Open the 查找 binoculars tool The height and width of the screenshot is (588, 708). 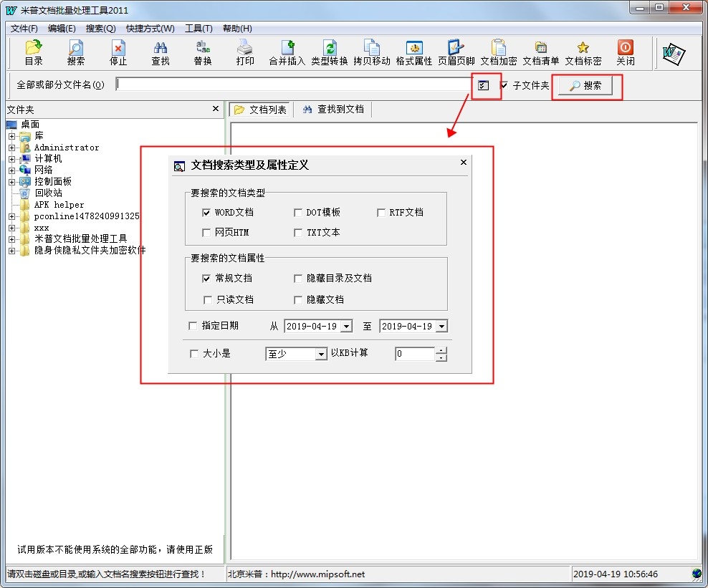[x=161, y=53]
